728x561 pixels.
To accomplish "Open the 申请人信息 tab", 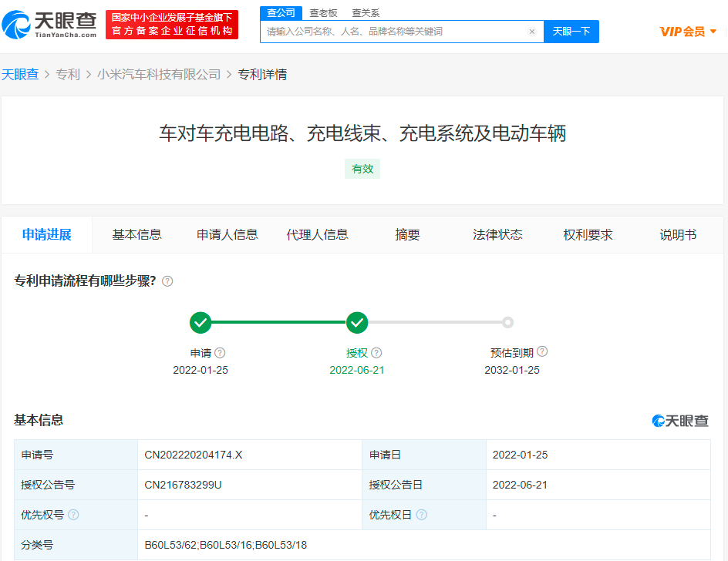I will pos(227,235).
